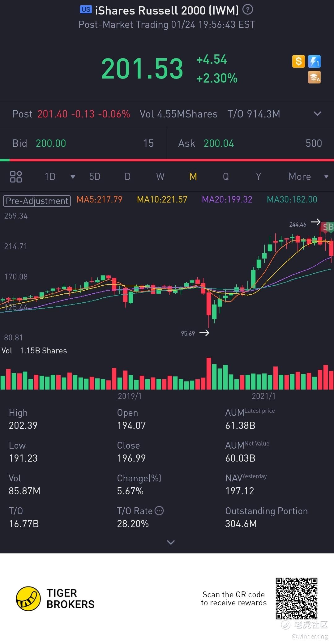Tap the Open value 194.07
Image resolution: width=334 pixels, height=644 pixels.
coord(131,425)
